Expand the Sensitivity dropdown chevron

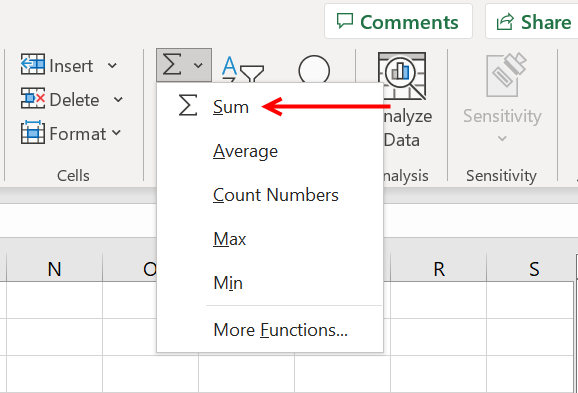[x=502, y=139]
